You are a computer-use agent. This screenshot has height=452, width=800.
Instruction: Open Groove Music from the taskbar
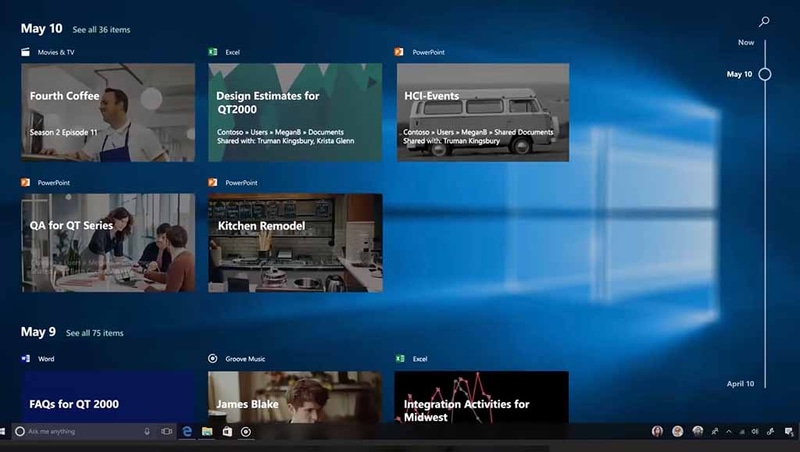pyautogui.click(x=246, y=432)
